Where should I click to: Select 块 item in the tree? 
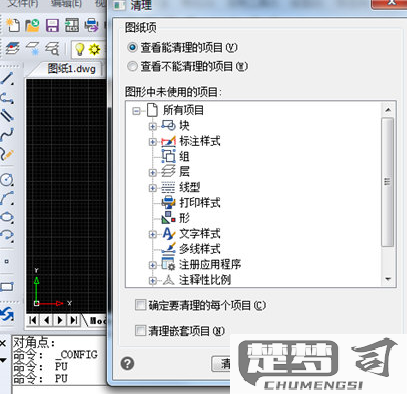[x=184, y=125]
